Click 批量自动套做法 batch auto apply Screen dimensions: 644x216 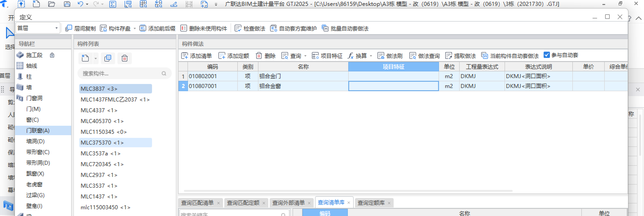click(345, 28)
